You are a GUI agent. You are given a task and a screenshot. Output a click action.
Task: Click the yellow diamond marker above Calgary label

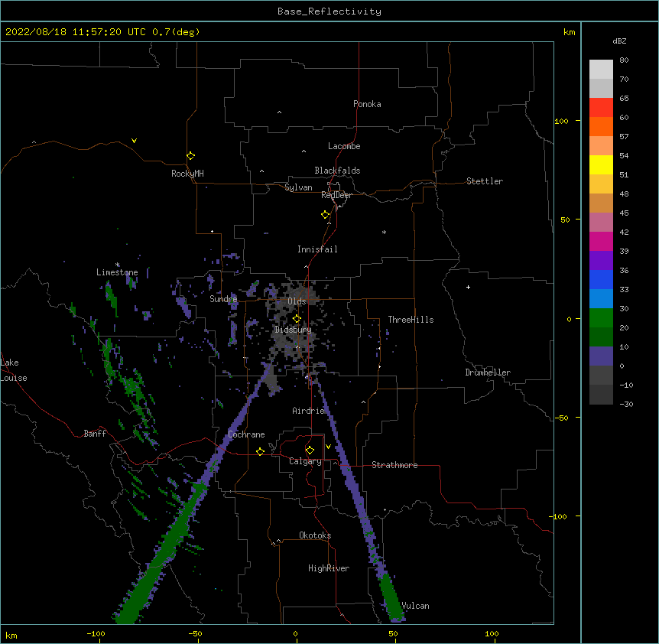[x=310, y=450]
